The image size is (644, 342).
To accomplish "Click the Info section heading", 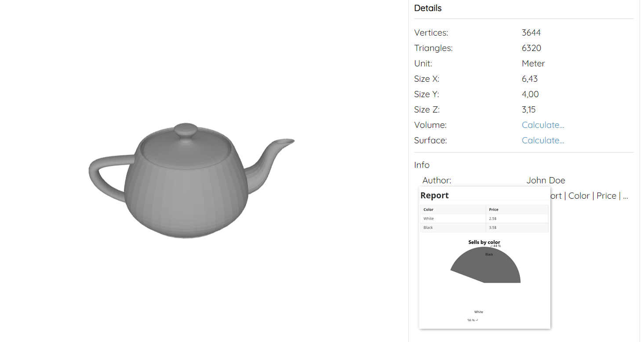I will pyautogui.click(x=421, y=165).
